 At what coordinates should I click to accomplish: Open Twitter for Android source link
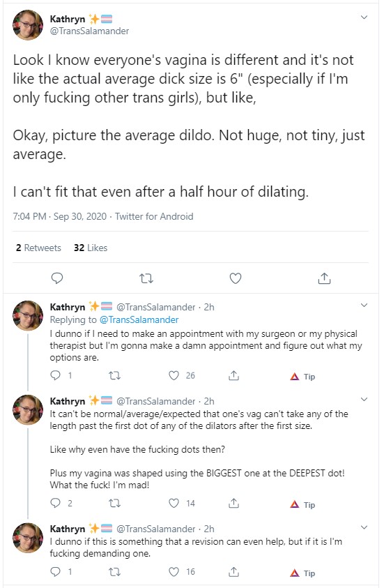coord(154,216)
